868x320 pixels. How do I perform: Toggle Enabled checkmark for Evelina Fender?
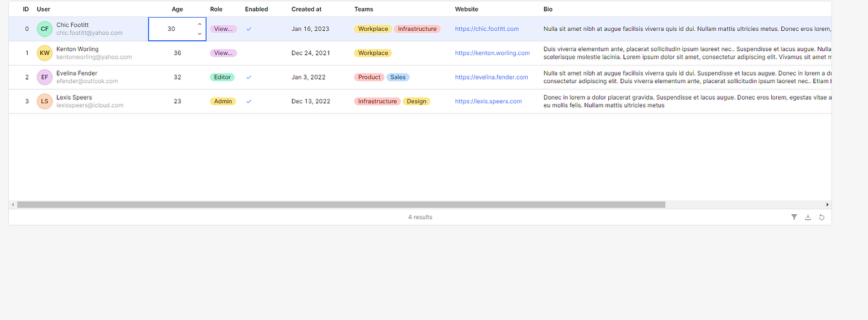pos(249,77)
